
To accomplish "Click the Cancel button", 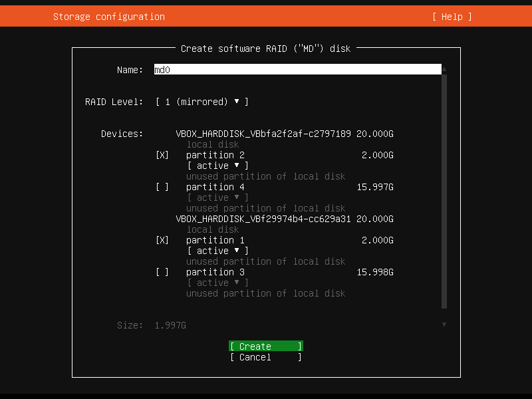I will (266, 357).
